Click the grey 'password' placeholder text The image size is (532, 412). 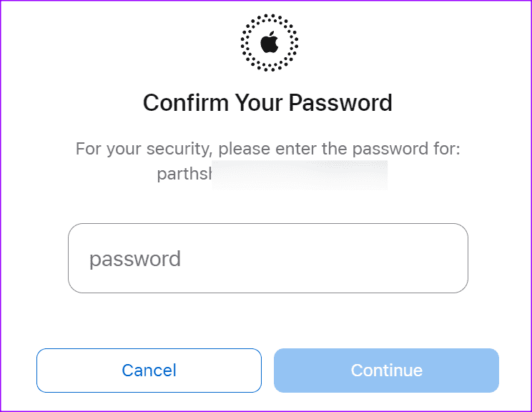134,259
